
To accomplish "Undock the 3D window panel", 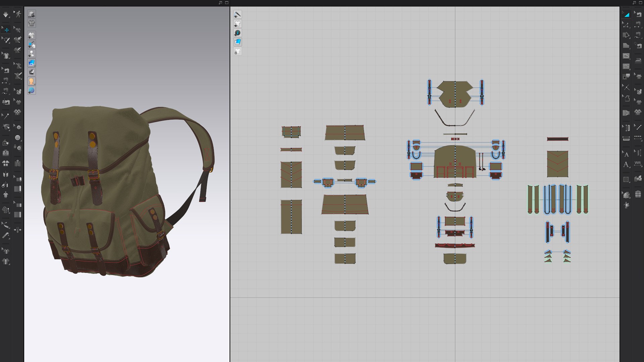I will coord(220,3).
